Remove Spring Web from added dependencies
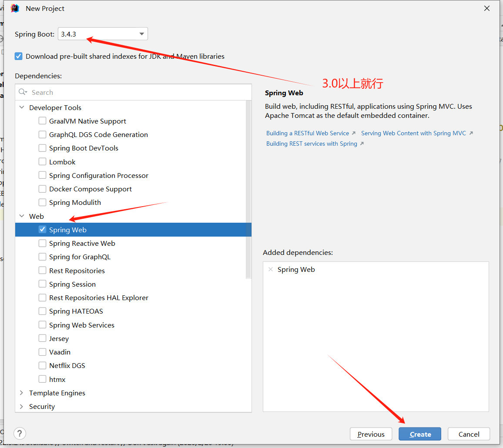 tap(271, 269)
